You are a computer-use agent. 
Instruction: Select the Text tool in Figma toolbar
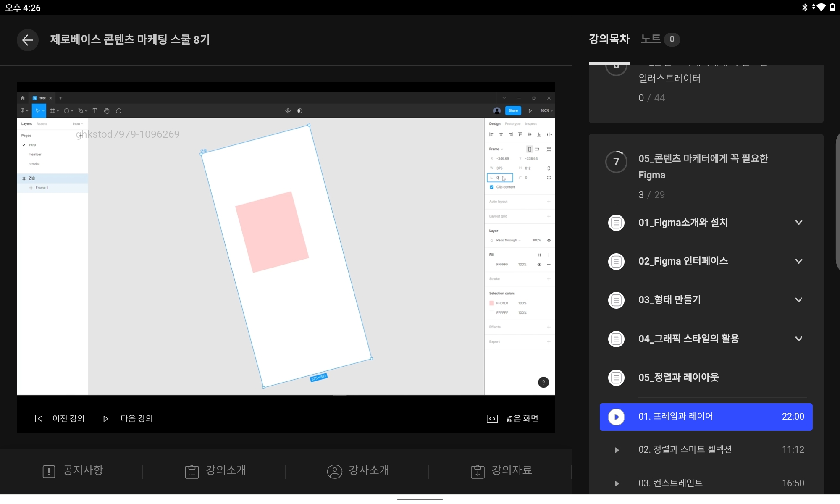coord(94,111)
